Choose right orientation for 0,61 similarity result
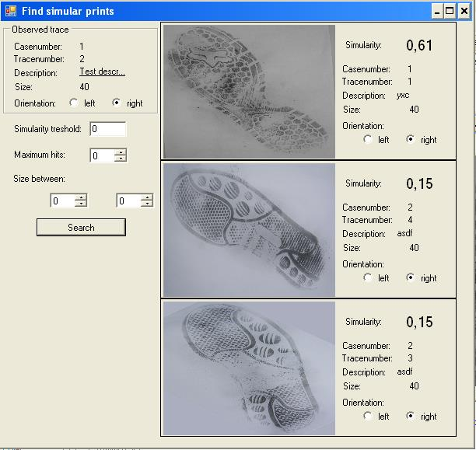 tap(410, 139)
